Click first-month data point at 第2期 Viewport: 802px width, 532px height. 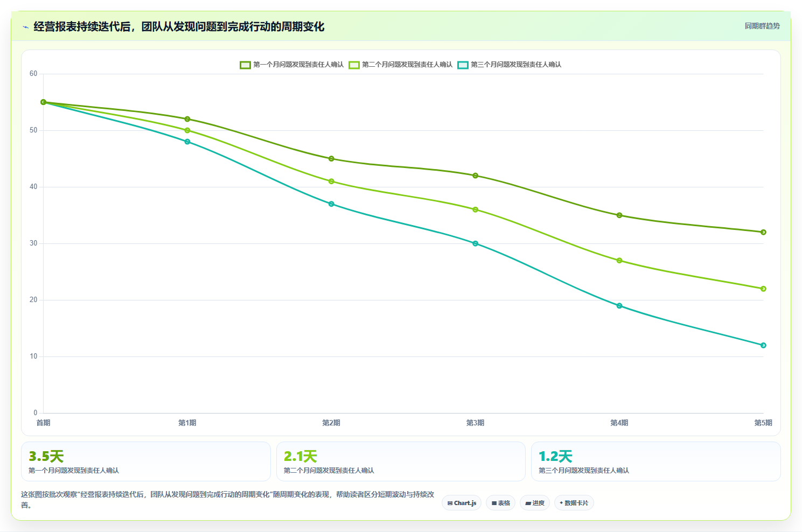[x=331, y=159]
